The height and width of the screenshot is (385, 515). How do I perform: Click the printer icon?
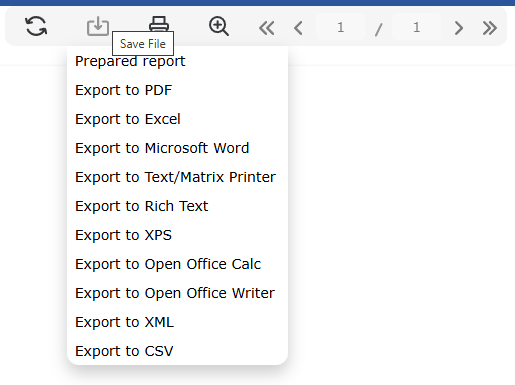click(159, 24)
